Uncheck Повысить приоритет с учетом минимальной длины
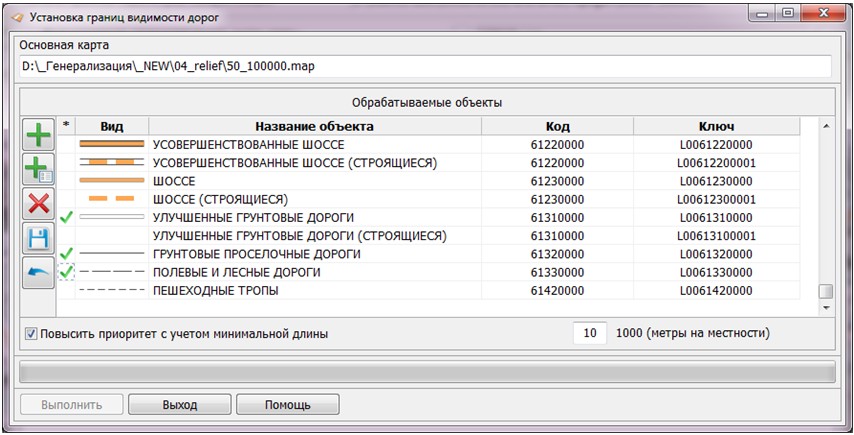This screenshot has height=435, width=854. click(x=31, y=334)
